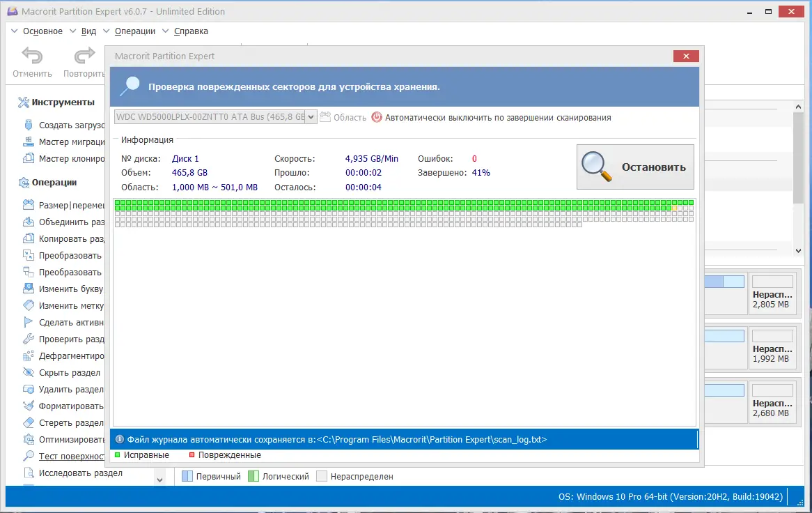
Task: Click the explore partition icon
Action: pos(29,473)
